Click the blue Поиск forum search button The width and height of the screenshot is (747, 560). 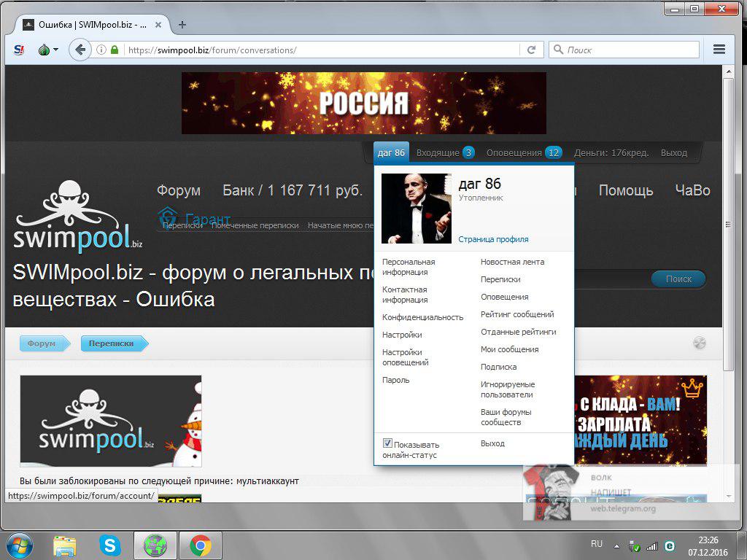pos(678,279)
